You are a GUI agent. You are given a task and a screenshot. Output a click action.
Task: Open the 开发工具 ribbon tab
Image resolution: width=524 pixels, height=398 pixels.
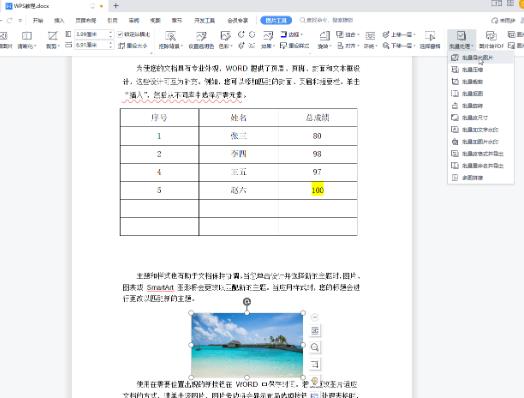[x=204, y=20]
